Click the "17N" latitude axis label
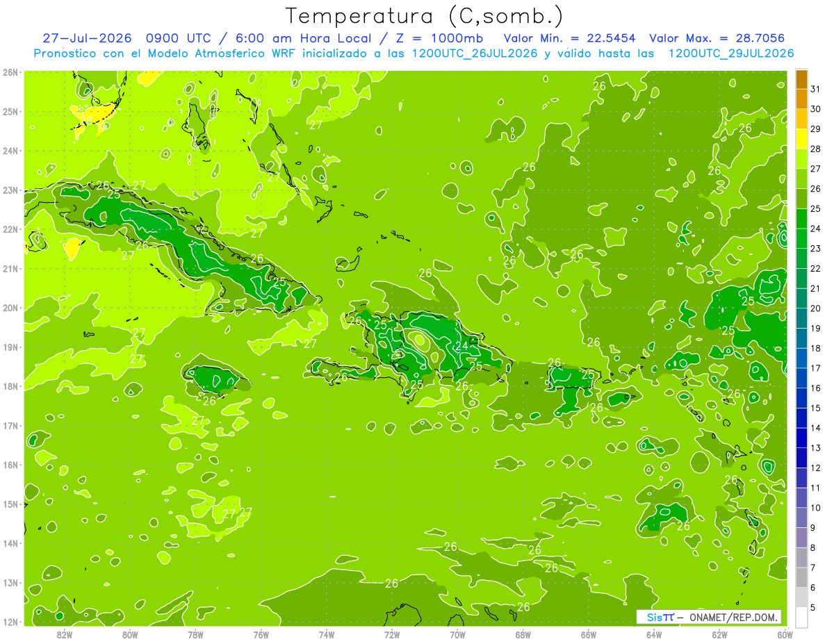The width and height of the screenshot is (834, 644). 10,426
